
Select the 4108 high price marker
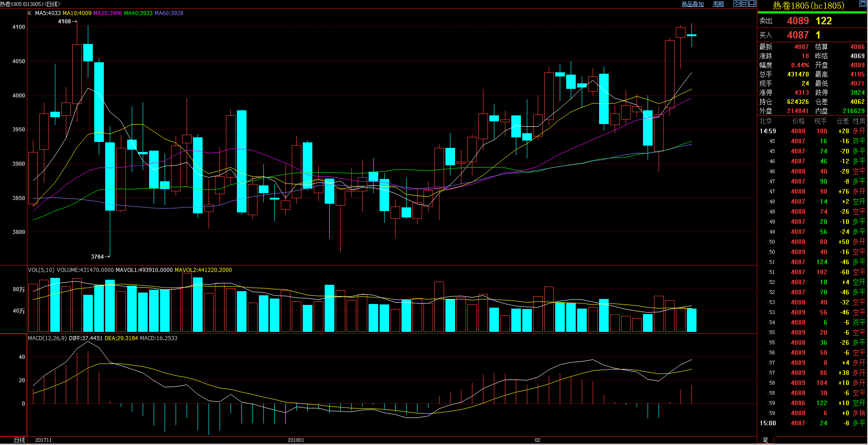64,22
